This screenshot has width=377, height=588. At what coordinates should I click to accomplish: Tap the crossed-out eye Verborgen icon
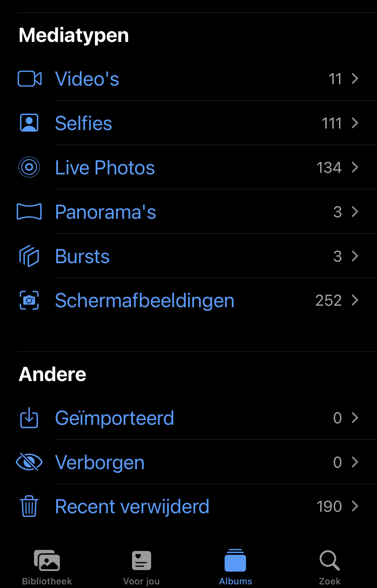click(29, 462)
